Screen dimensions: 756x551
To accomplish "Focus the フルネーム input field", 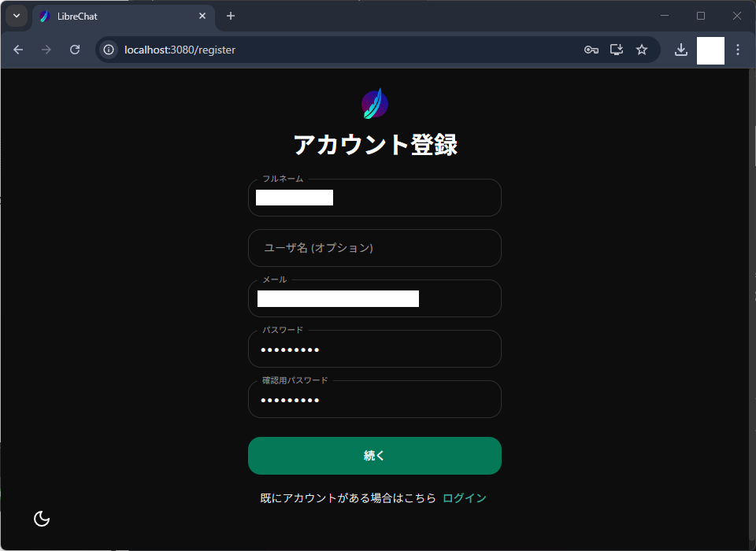I will 375,198.
